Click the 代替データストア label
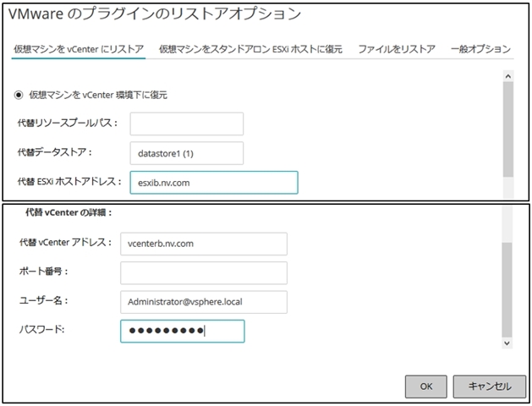Screen dimensions: 532x406 pyautogui.click(x=55, y=152)
